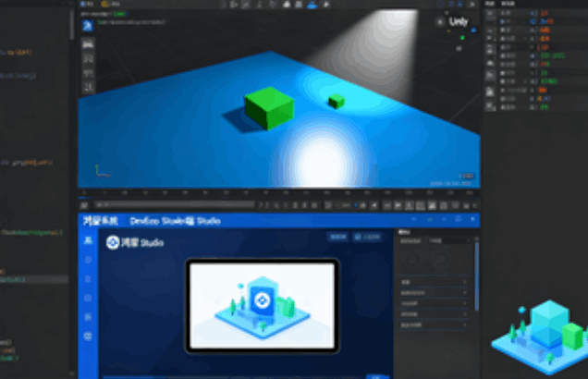Expand the first collapsed section in Studio's right panel
This screenshot has height=379, width=588.
434,282
